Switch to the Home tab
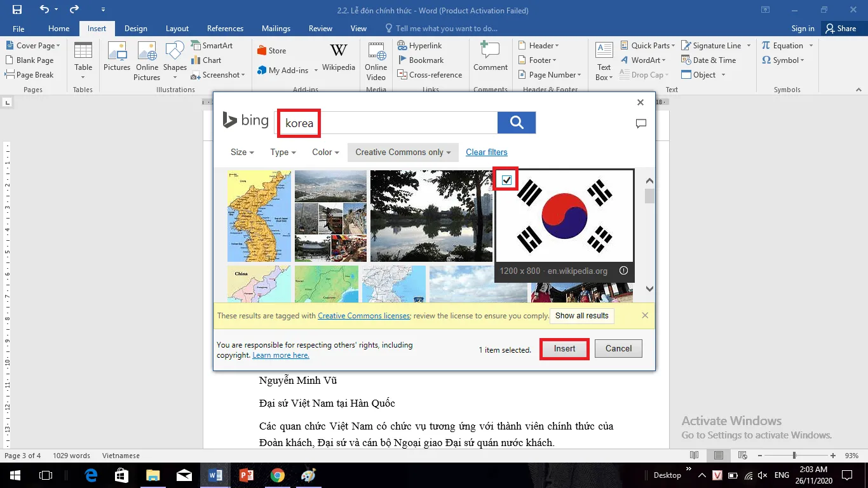 [x=59, y=29]
